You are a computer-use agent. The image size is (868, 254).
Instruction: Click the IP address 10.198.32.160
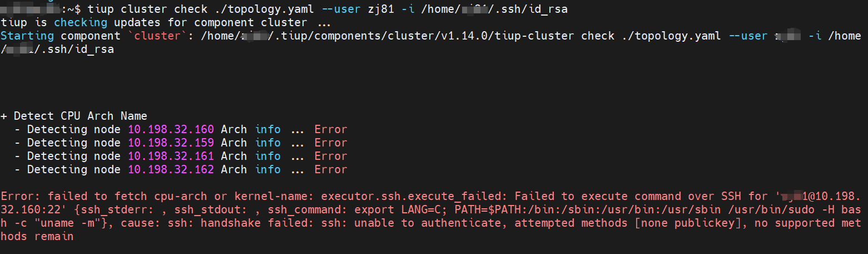[171, 129]
